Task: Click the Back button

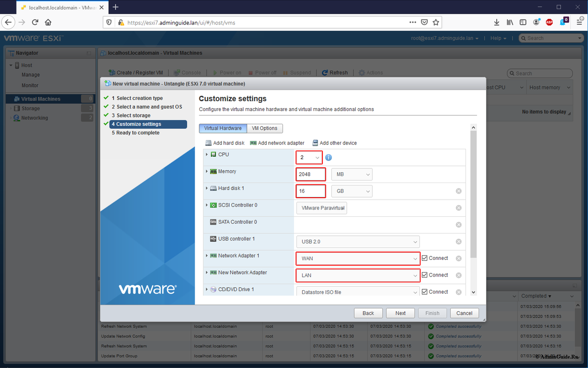Action: click(x=368, y=313)
